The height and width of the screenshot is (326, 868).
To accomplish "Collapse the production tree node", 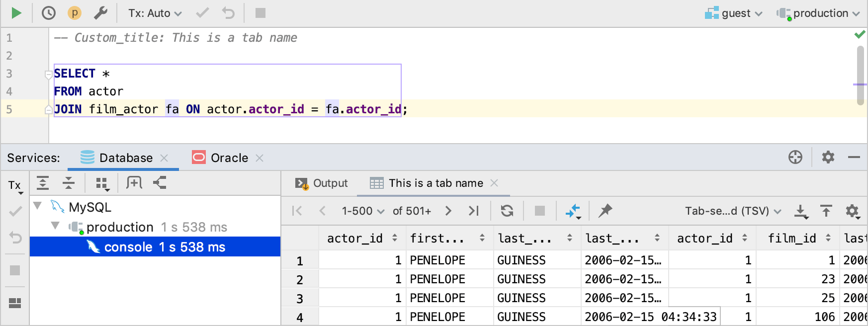I will (x=55, y=226).
